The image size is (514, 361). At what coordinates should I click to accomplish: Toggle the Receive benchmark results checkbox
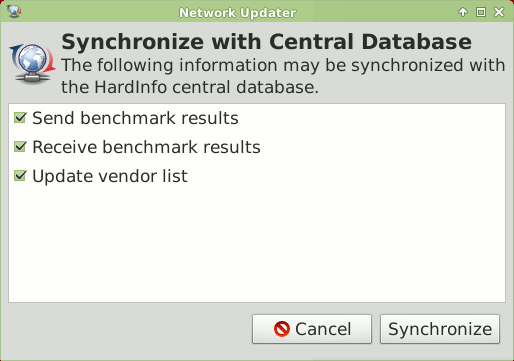pyautogui.click(x=20, y=147)
